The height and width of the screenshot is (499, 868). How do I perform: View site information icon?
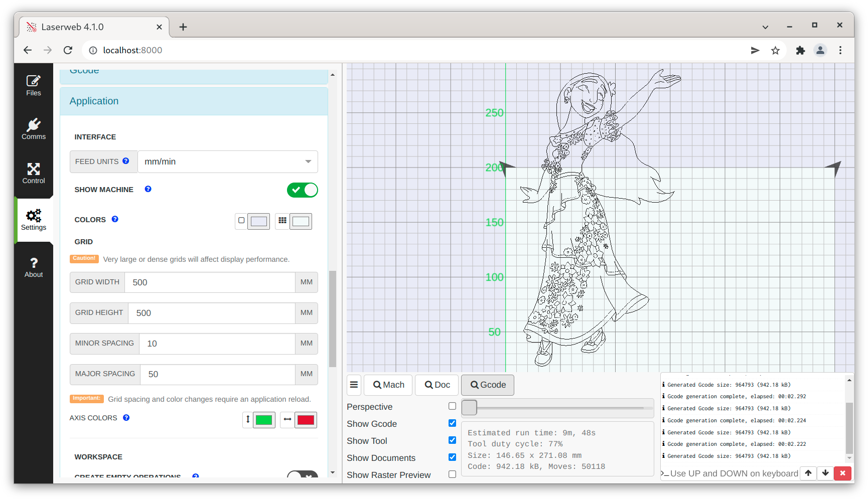click(93, 50)
